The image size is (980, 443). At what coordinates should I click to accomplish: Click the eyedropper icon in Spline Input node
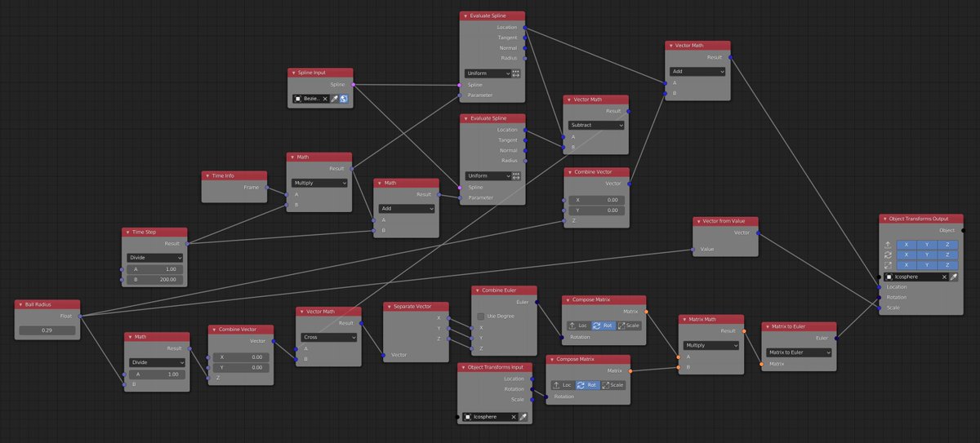pyautogui.click(x=334, y=99)
